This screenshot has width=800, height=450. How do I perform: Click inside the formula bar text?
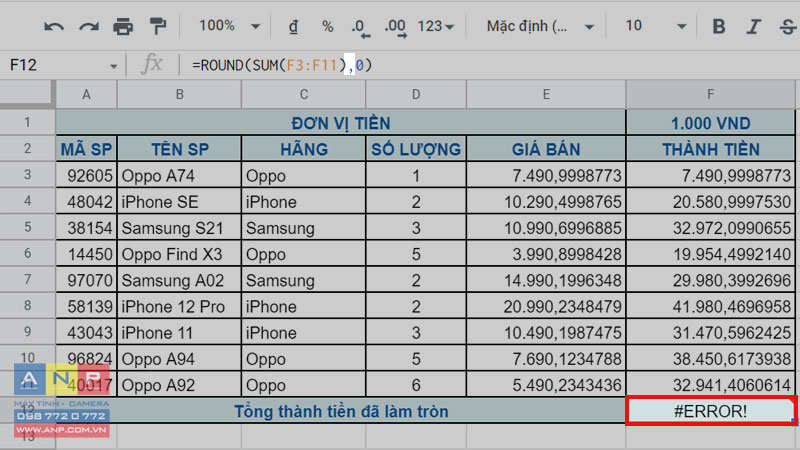tap(282, 65)
